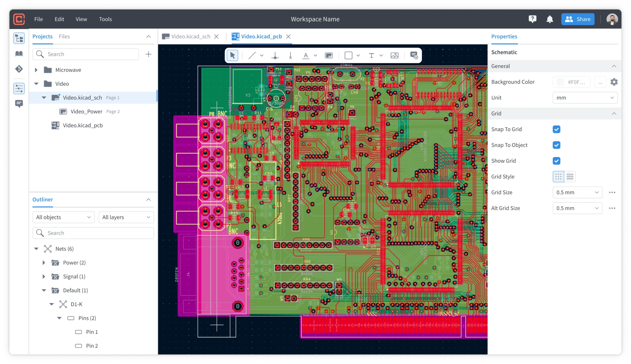The height and width of the screenshot is (364, 631).
Task: Toggle Show Grid checkbox
Action: point(557,161)
